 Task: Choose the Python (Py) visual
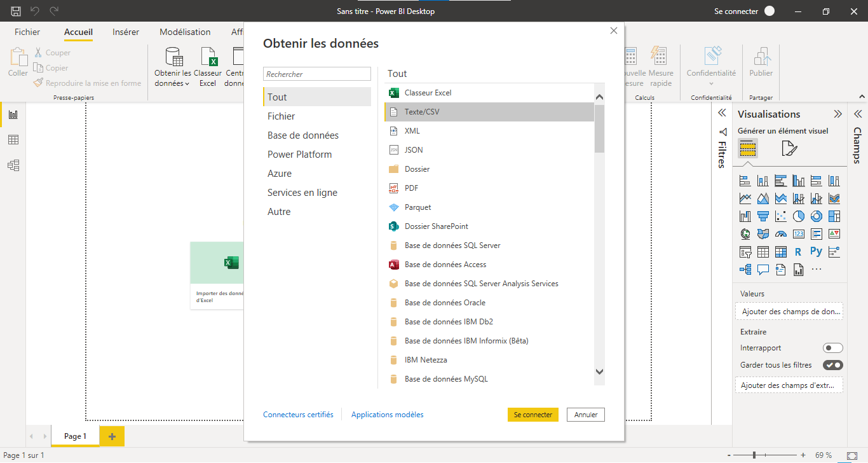click(817, 252)
